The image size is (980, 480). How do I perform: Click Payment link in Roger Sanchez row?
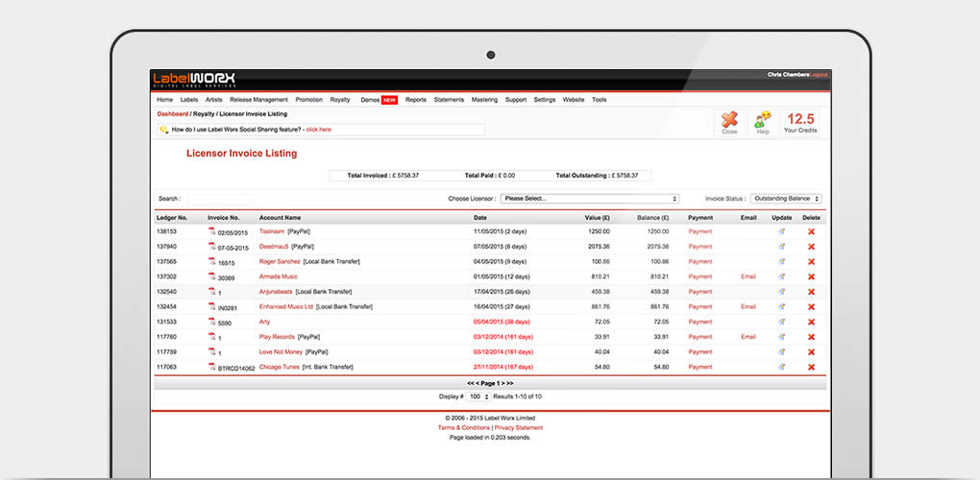click(x=700, y=261)
